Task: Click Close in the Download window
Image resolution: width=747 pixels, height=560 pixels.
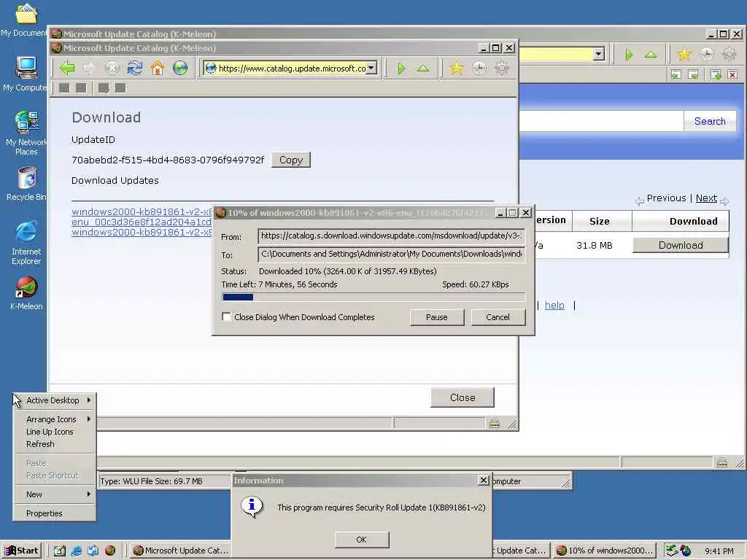Action: (x=462, y=397)
